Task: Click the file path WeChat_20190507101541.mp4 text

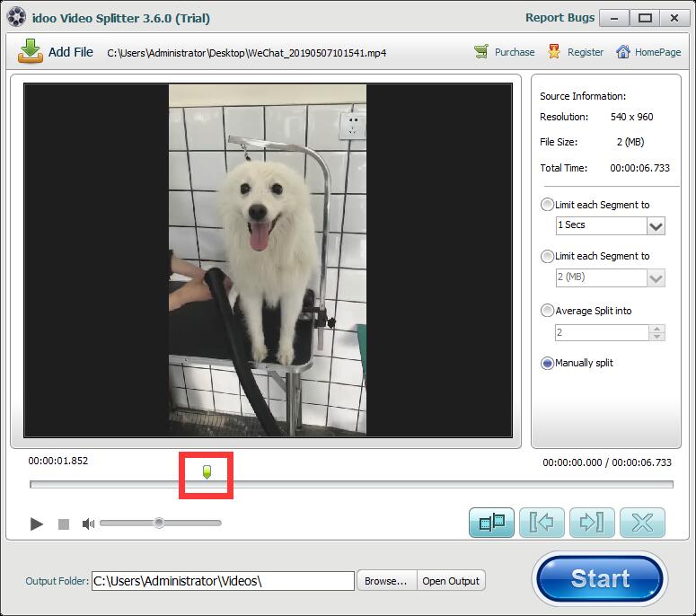Action: pyautogui.click(x=316, y=53)
